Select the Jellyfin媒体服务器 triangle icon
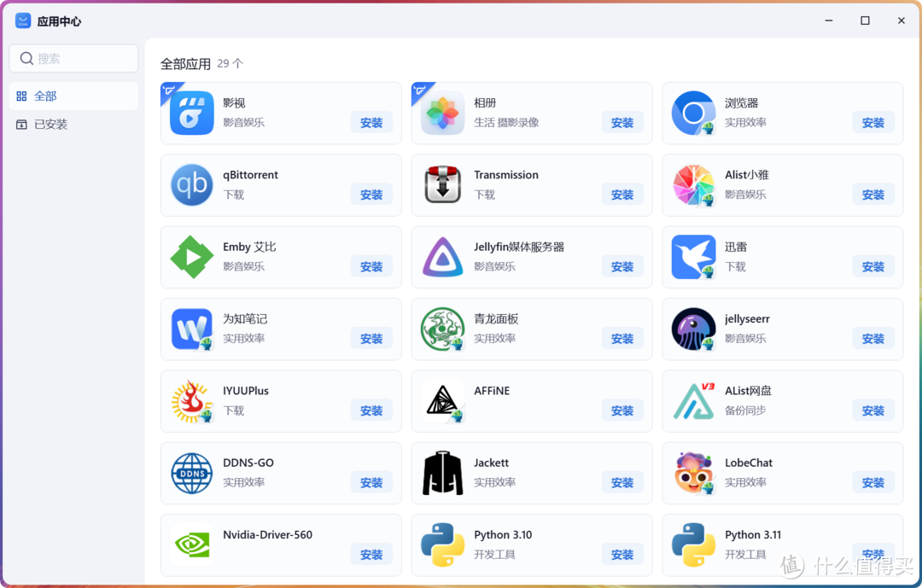Screen dimensions: 922x588 point(441,257)
